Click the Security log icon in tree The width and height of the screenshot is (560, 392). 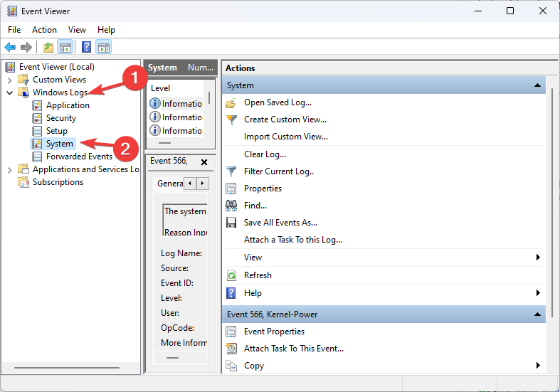pos(37,118)
